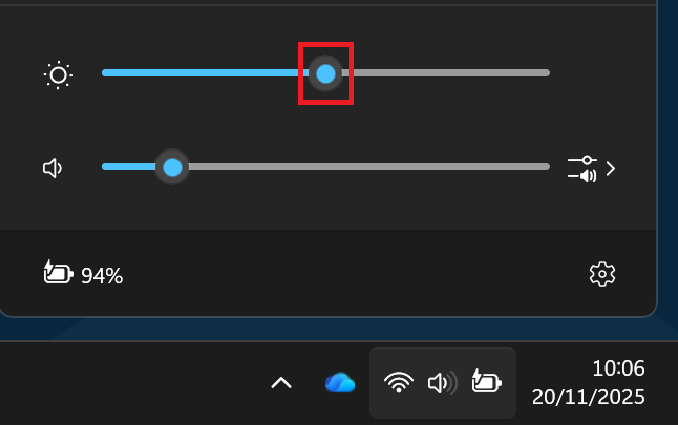The image size is (678, 427).
Task: Show hidden icons with the up chevron
Action: click(281, 383)
